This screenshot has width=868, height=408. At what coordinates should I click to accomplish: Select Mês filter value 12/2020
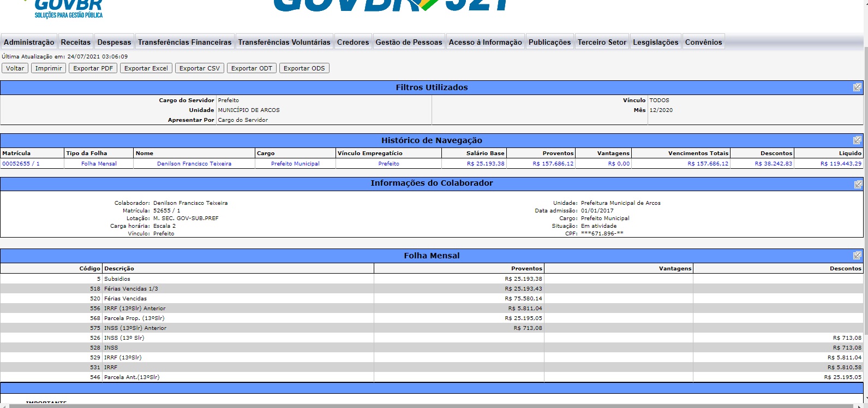[661, 110]
